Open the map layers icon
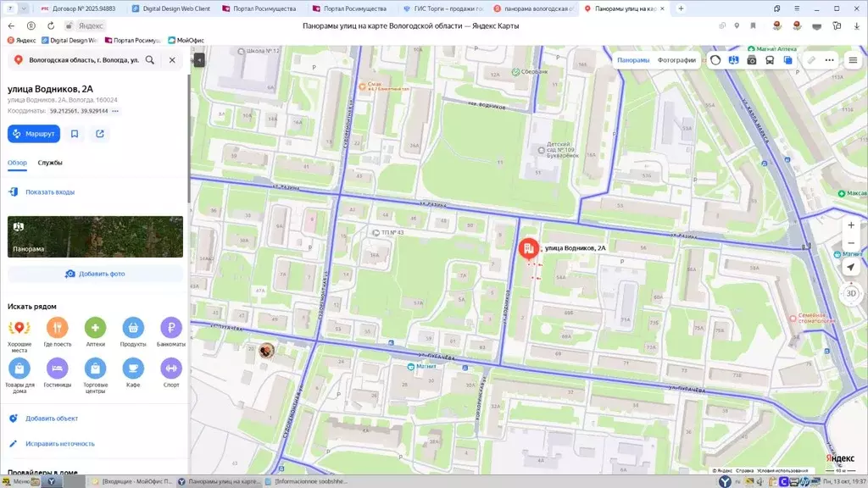 point(788,60)
